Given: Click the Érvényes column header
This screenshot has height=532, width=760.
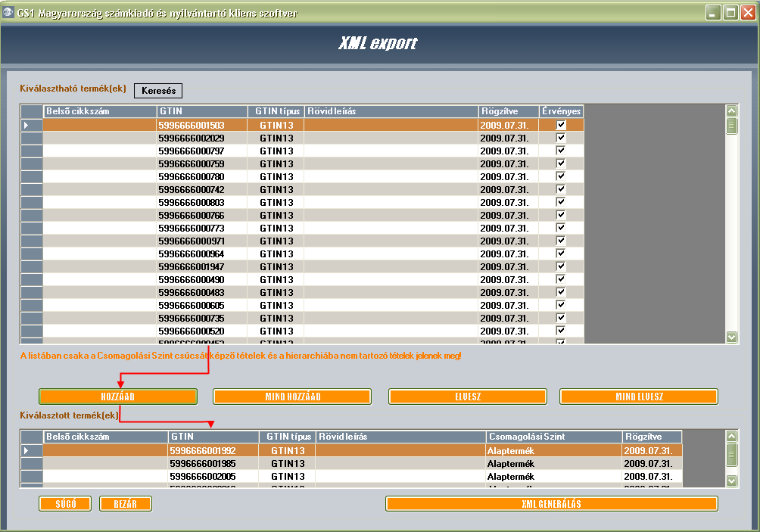Looking at the screenshot, I should click(561, 111).
